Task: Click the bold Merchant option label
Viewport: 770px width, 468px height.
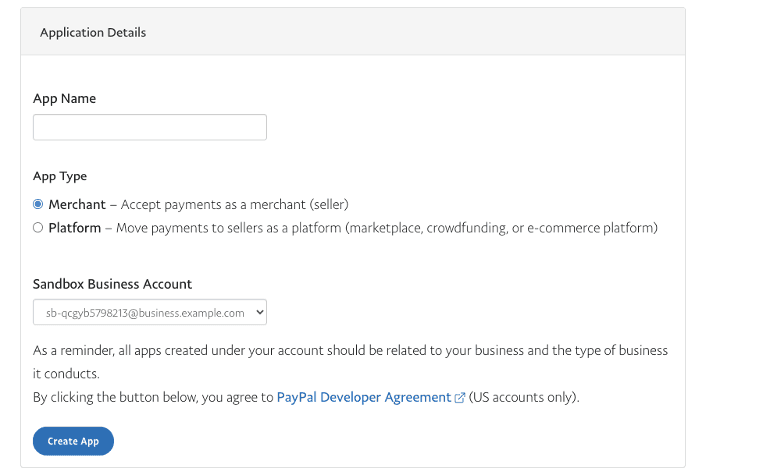Action: 77,204
